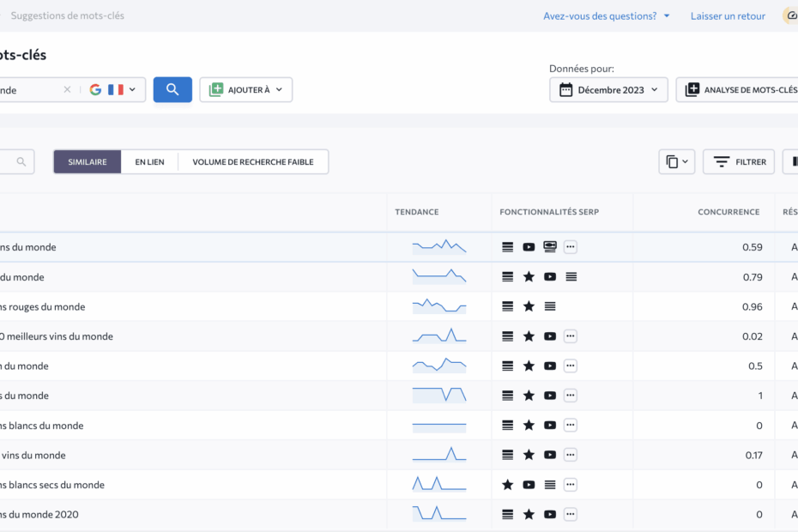Click trend sparkline for vins rouges du monde
Screen dimensions: 798x532
point(439,306)
